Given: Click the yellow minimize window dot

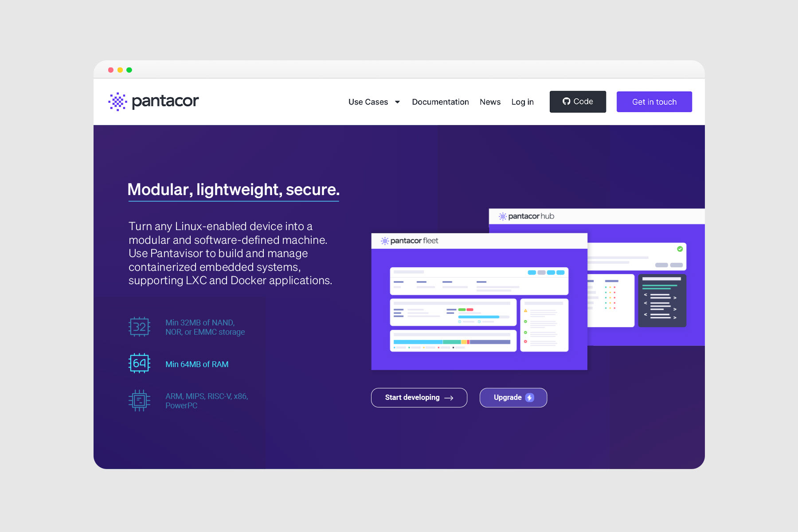Looking at the screenshot, I should point(120,70).
